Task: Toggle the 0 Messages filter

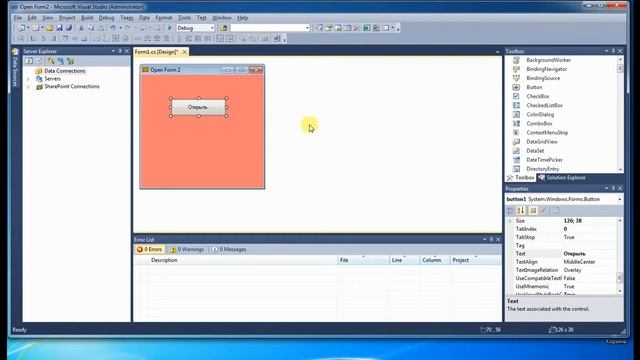Action: pos(229,249)
